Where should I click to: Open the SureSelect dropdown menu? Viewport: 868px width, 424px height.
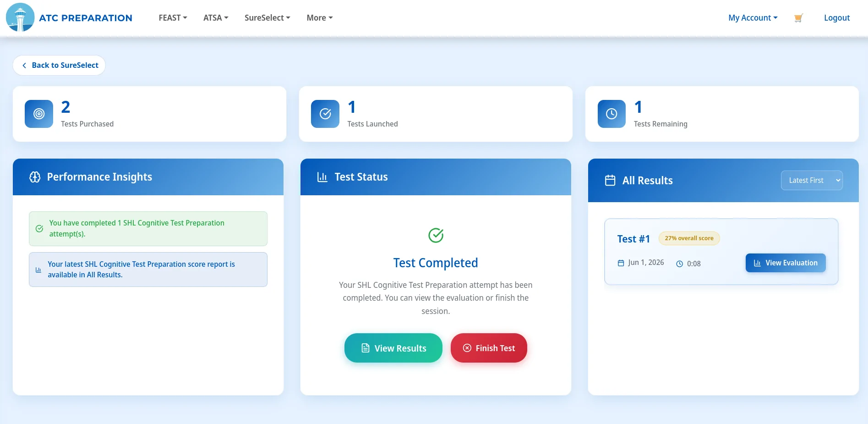click(x=267, y=18)
